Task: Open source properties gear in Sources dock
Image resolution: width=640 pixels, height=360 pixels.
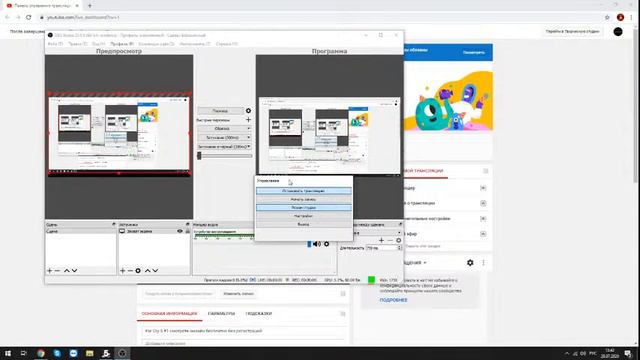Action: click(x=138, y=271)
